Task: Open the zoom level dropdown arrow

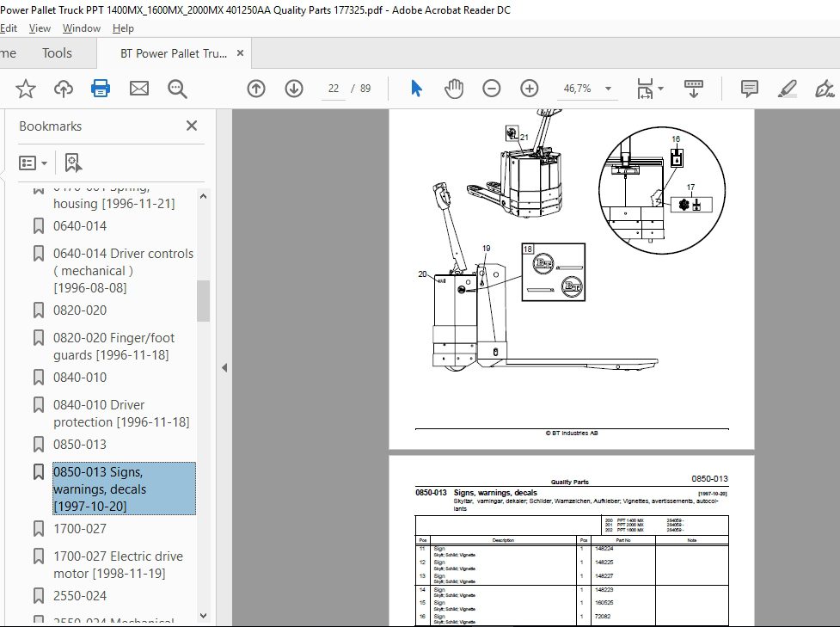Action: click(x=608, y=89)
